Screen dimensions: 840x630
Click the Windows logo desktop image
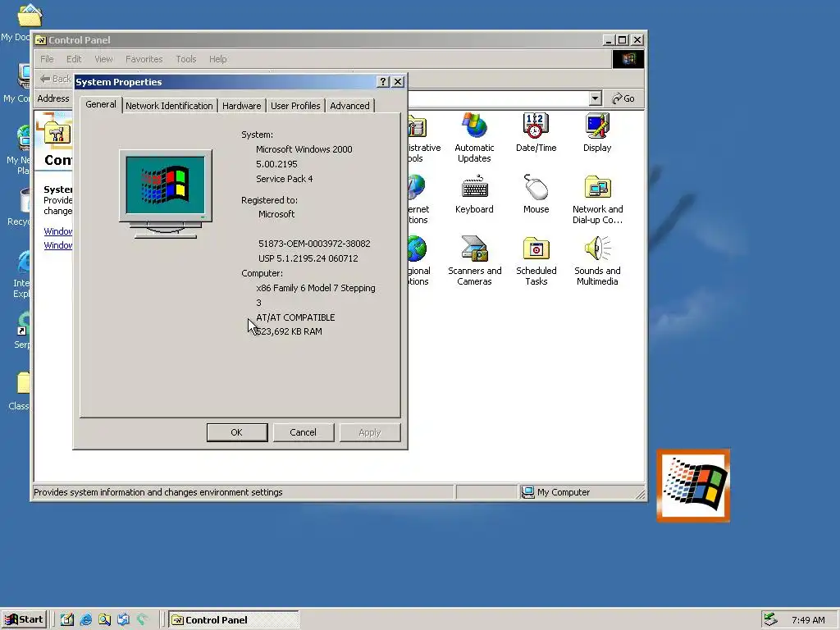693,486
